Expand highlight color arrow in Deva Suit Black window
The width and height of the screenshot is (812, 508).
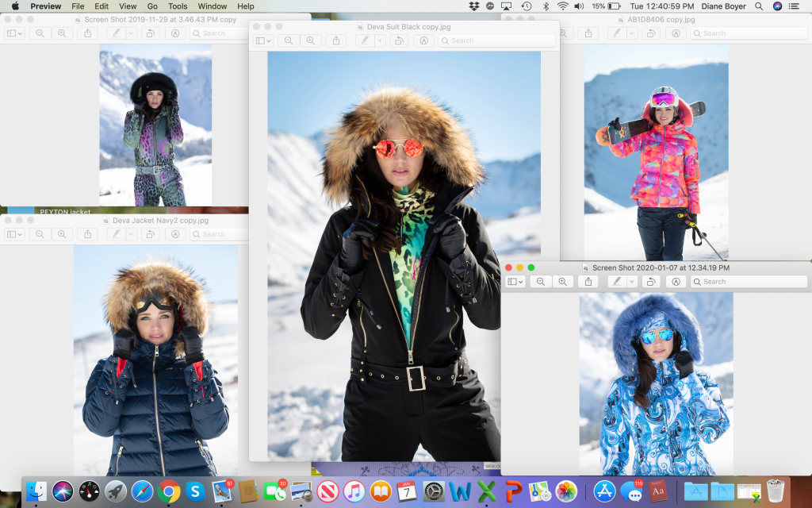point(380,40)
